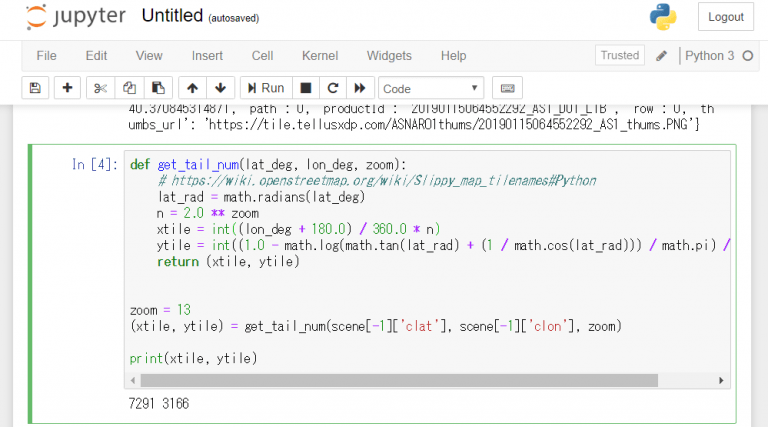768x427 pixels.
Task: Click the Jupyter logo
Action: coord(76,17)
